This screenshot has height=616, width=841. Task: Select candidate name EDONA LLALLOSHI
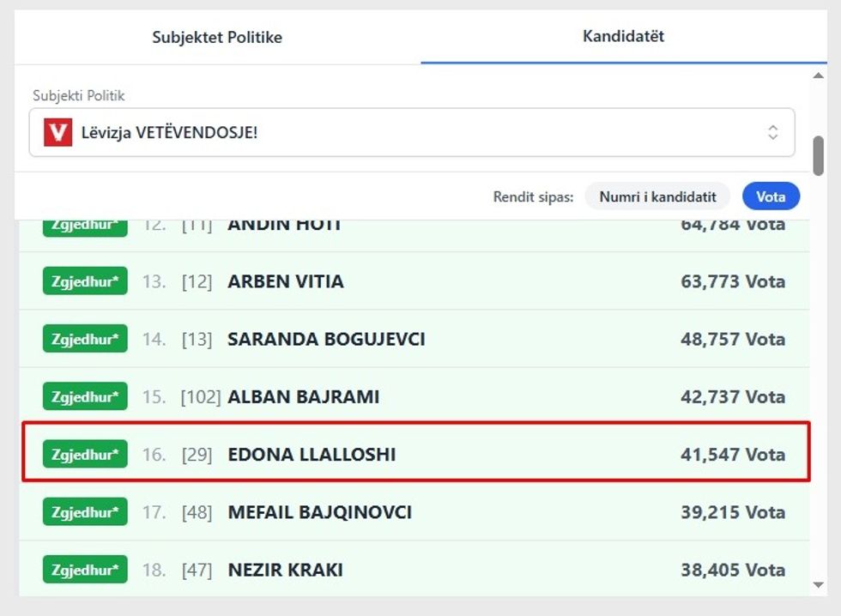[312, 455]
